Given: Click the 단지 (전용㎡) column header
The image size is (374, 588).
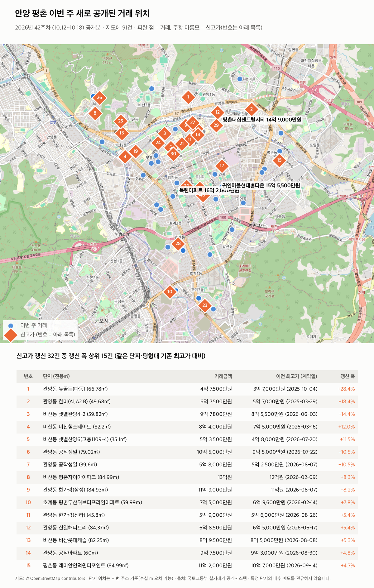Looking at the screenshot, I should coord(56,376).
